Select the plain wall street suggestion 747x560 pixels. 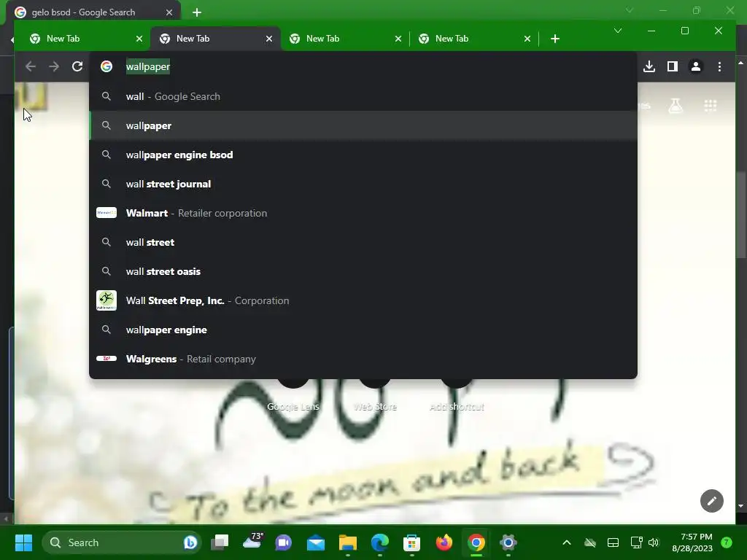click(x=363, y=242)
